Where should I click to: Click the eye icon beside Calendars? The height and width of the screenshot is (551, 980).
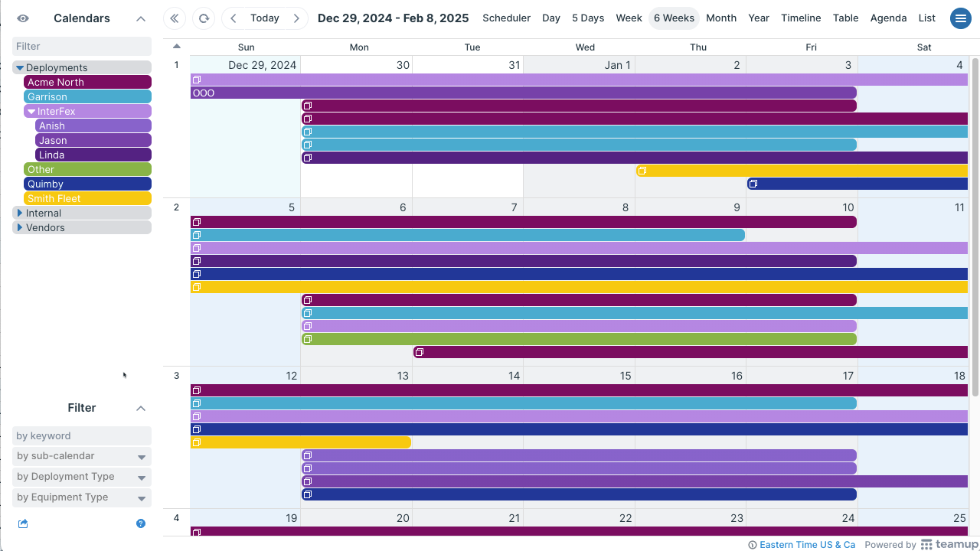click(23, 18)
